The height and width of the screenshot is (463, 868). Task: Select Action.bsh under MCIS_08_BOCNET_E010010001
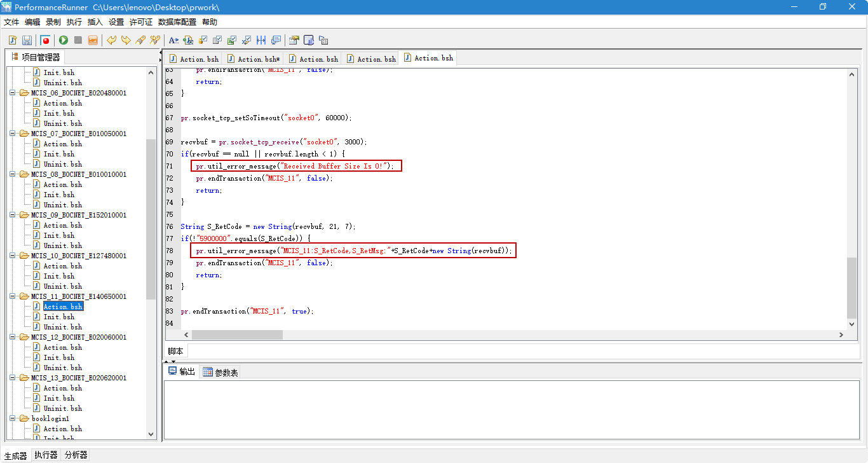click(x=62, y=184)
